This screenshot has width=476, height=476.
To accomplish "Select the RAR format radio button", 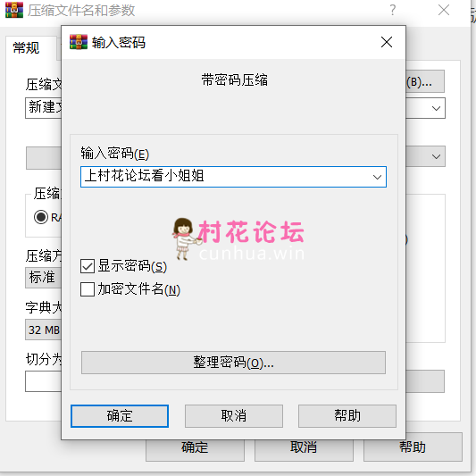I will pyautogui.click(x=41, y=217).
